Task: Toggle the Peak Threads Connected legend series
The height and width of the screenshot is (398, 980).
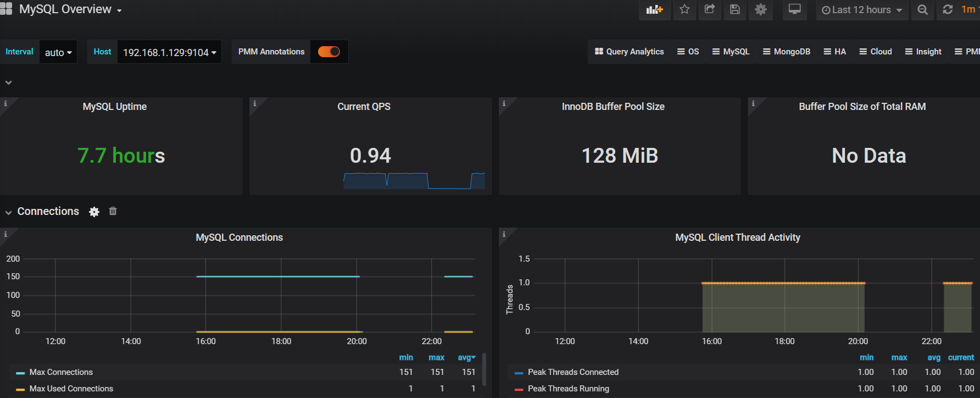Action: click(x=573, y=372)
